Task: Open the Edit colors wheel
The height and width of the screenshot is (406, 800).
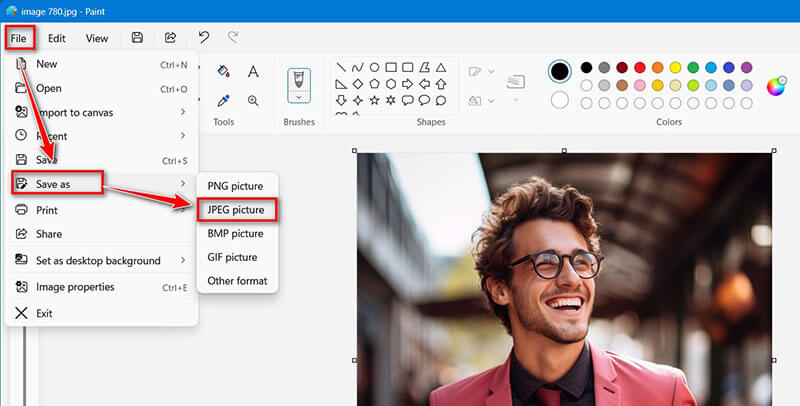Action: pos(775,87)
